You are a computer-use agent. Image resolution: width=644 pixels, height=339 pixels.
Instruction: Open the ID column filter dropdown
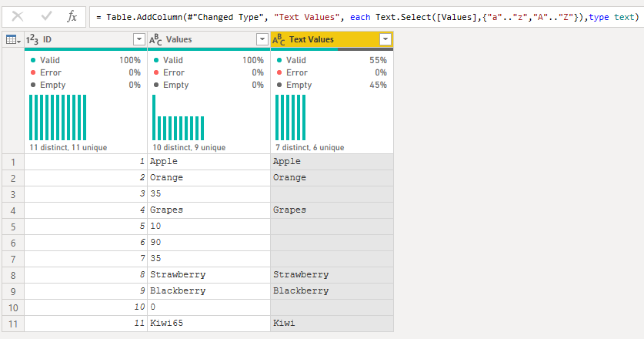click(x=138, y=39)
